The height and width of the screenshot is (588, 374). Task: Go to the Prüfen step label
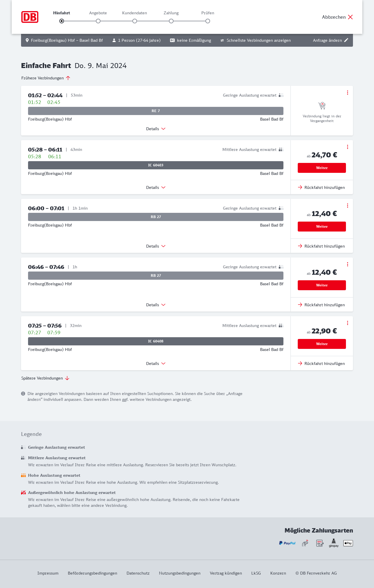[208, 13]
